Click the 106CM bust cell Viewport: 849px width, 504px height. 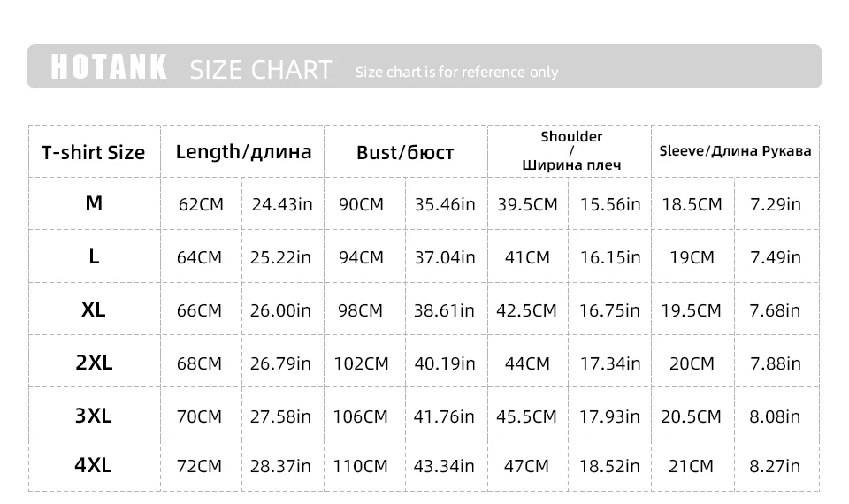tap(361, 416)
